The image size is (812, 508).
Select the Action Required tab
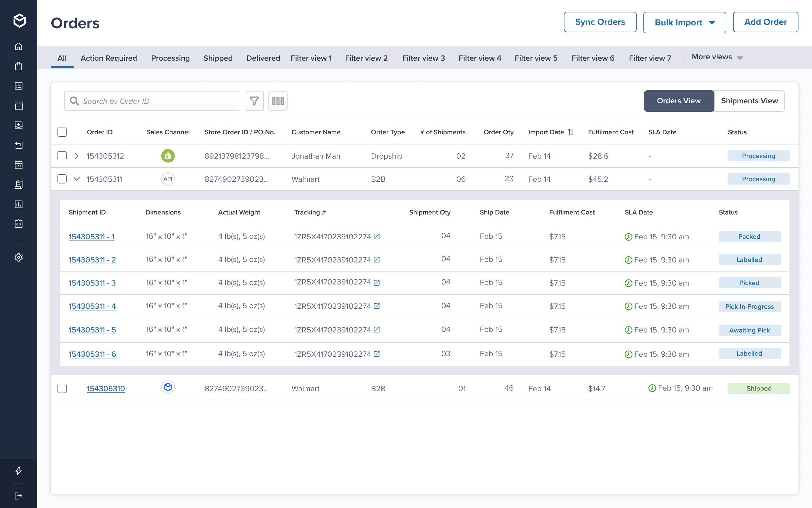109,58
